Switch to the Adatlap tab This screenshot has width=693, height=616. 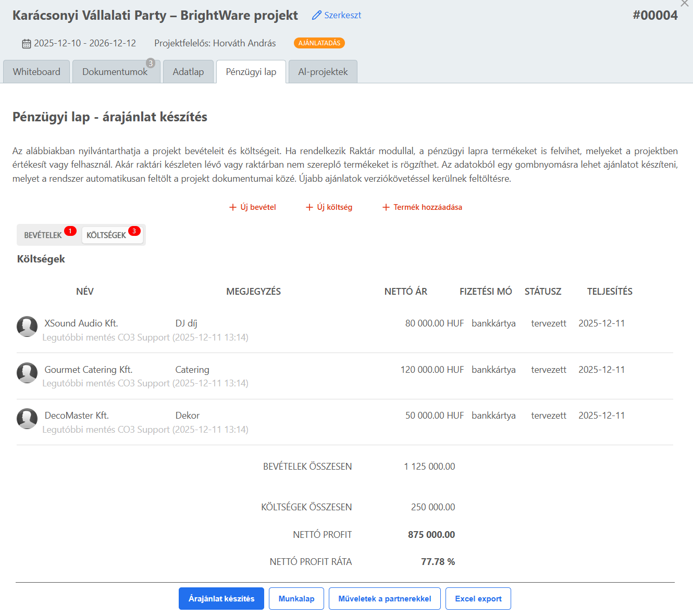(188, 72)
